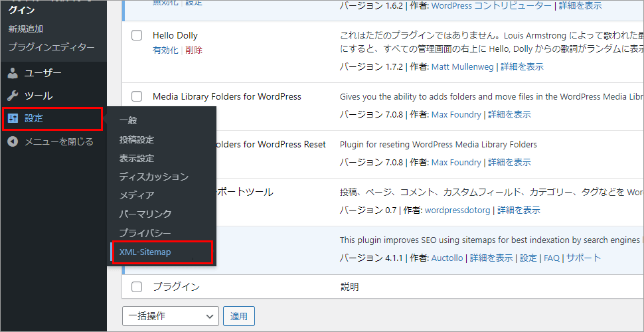
Task: Click 設定 link in the Auctollo plugin row
Action: point(528,258)
